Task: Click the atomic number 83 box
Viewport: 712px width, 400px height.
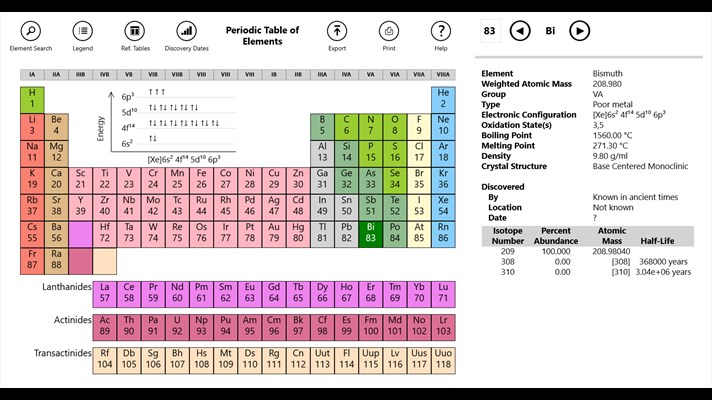Action: [490, 31]
